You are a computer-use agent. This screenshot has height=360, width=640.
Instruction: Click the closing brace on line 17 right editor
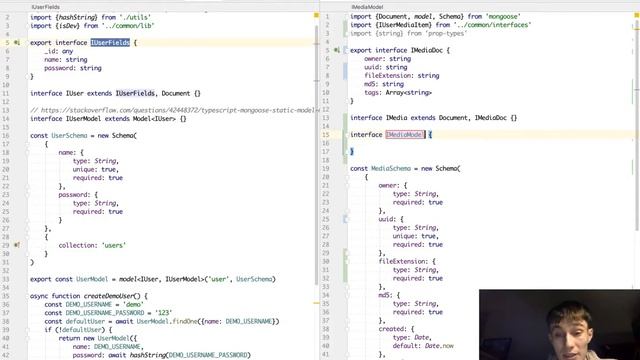(x=352, y=151)
